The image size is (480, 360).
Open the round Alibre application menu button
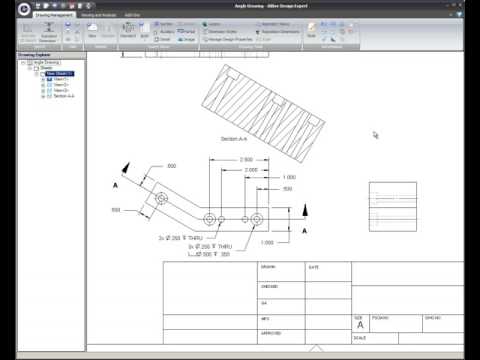24,9
